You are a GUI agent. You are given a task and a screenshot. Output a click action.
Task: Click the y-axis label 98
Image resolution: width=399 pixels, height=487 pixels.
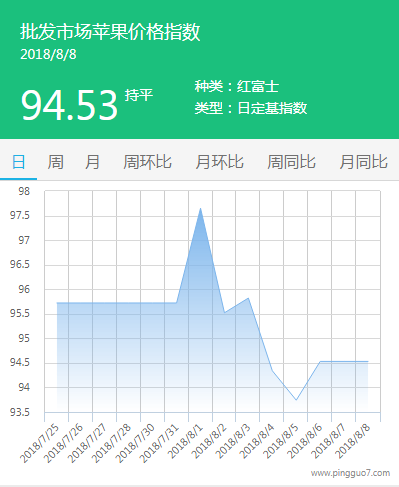click(x=24, y=191)
